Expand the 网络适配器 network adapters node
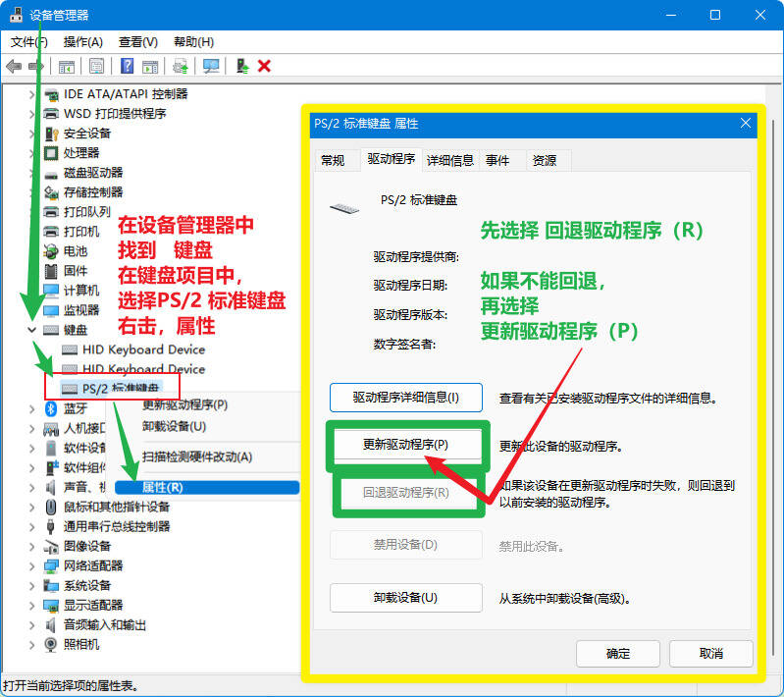The width and height of the screenshot is (784, 697). [x=32, y=565]
